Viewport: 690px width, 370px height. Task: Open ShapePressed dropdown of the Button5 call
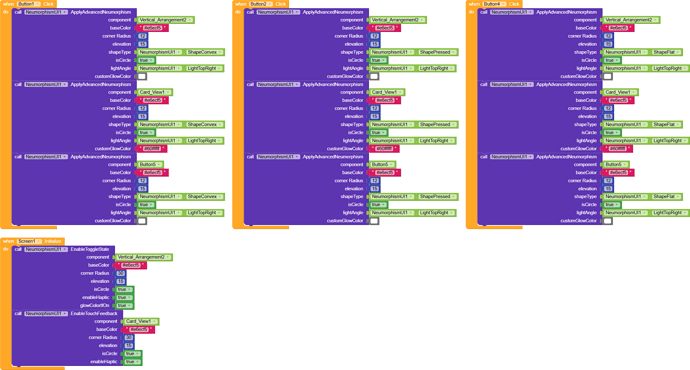pyautogui.click(x=437, y=197)
